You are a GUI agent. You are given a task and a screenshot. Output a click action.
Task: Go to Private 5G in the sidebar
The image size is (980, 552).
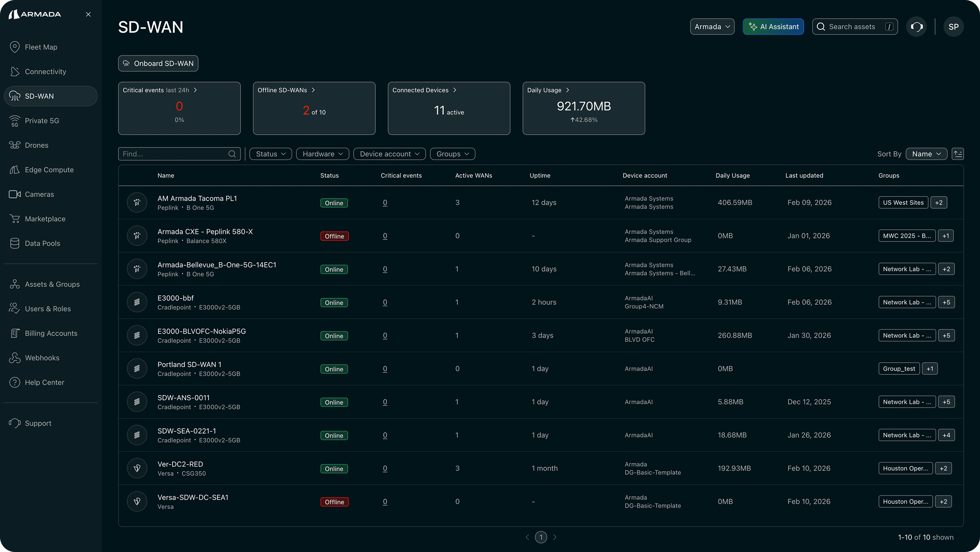coord(42,121)
